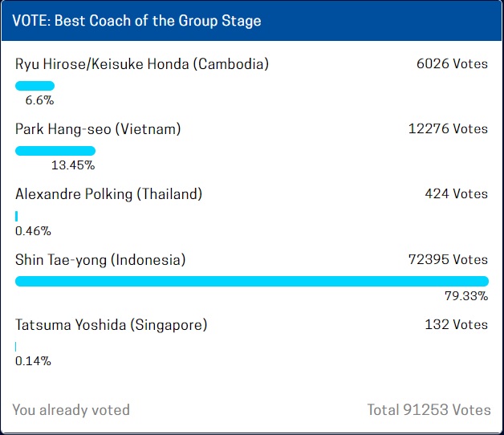Click the 13.45% percentage label

click(x=73, y=165)
